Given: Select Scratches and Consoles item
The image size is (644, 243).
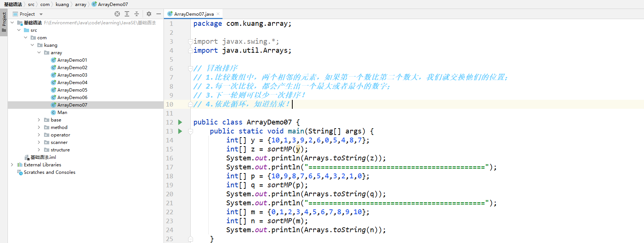Looking at the screenshot, I should pos(49,172).
